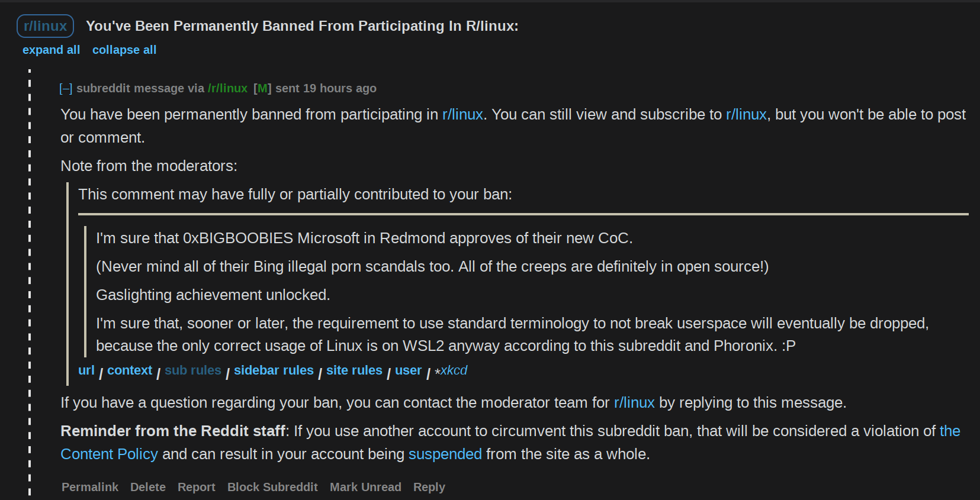The height and width of the screenshot is (500, 980).
Task: Open the site rules link
Action: 354,370
